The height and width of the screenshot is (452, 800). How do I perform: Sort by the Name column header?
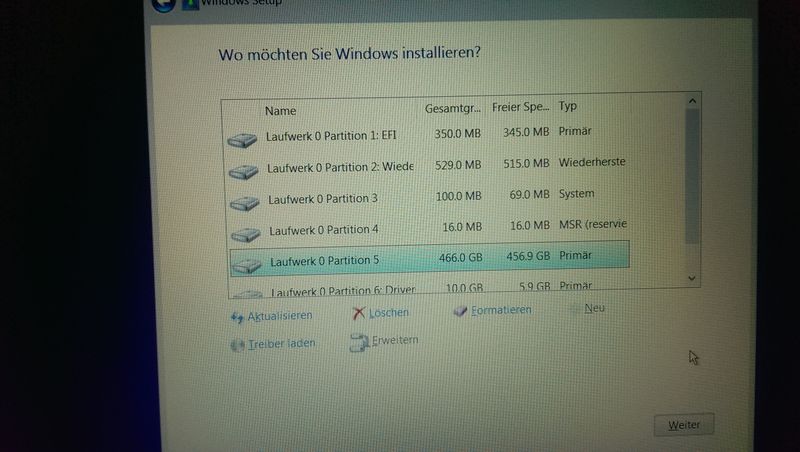tap(280, 111)
